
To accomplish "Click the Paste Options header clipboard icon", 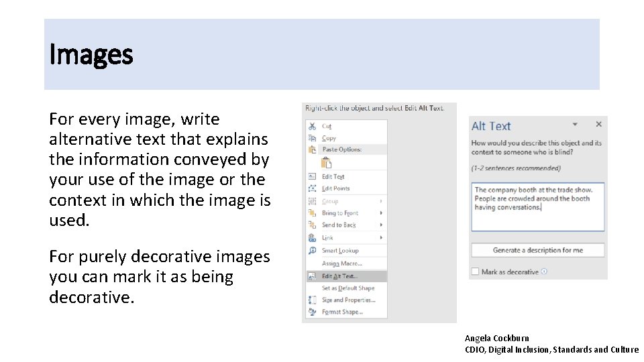I will coord(313,149).
